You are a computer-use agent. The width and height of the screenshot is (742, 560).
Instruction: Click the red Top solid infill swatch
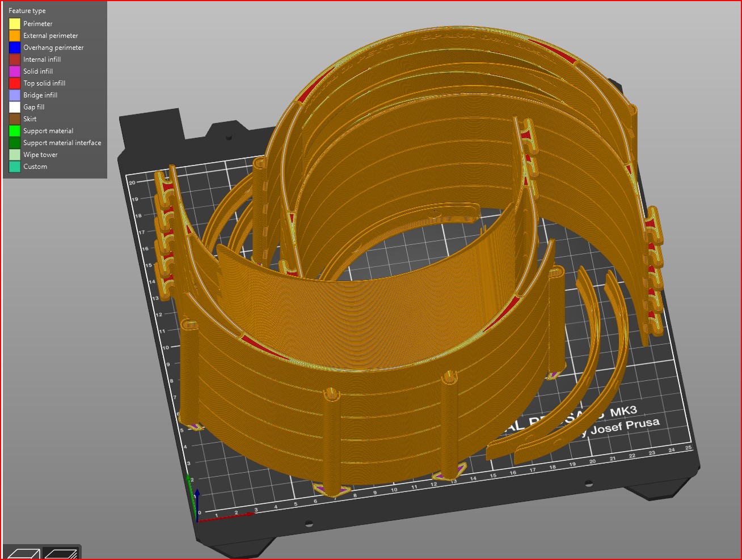click(15, 83)
